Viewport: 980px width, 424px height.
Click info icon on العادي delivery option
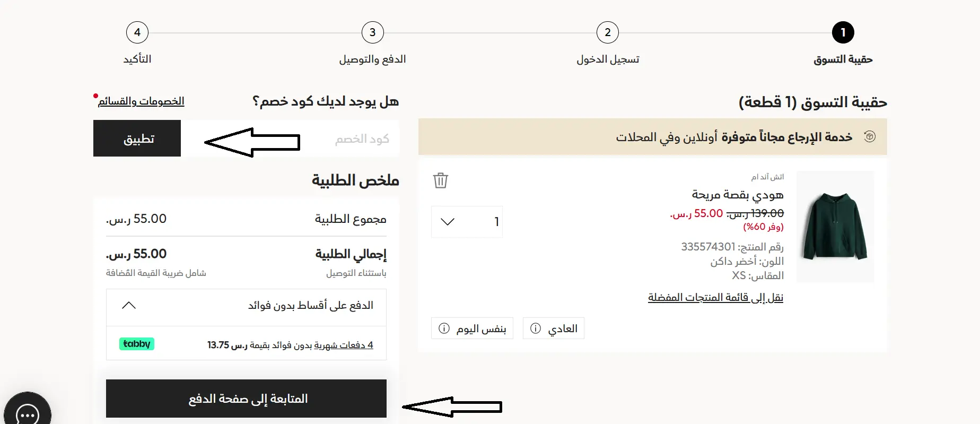tap(536, 328)
